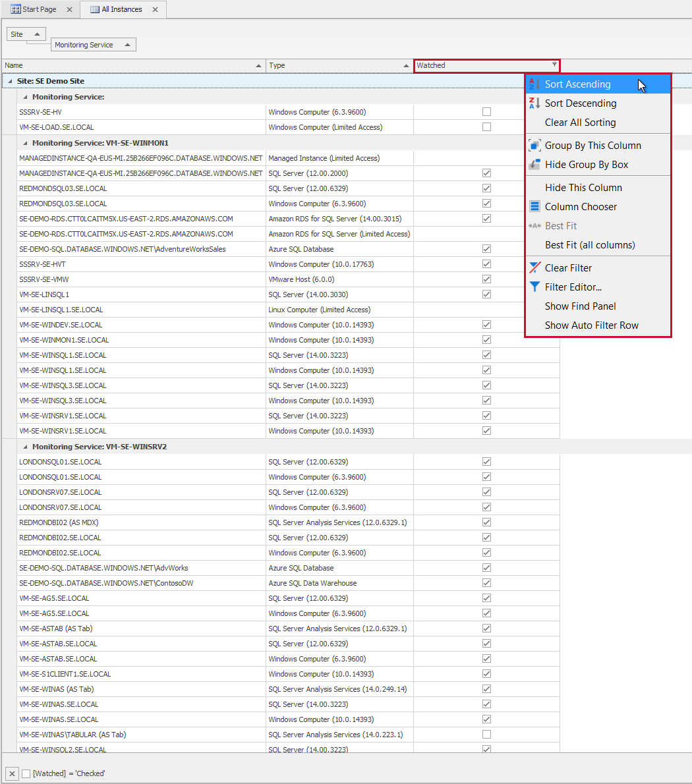This screenshot has height=784, width=692.
Task: Uncheck Watched for REDMONDSQL03.SE.LOCAL
Action: pyautogui.click(x=486, y=188)
